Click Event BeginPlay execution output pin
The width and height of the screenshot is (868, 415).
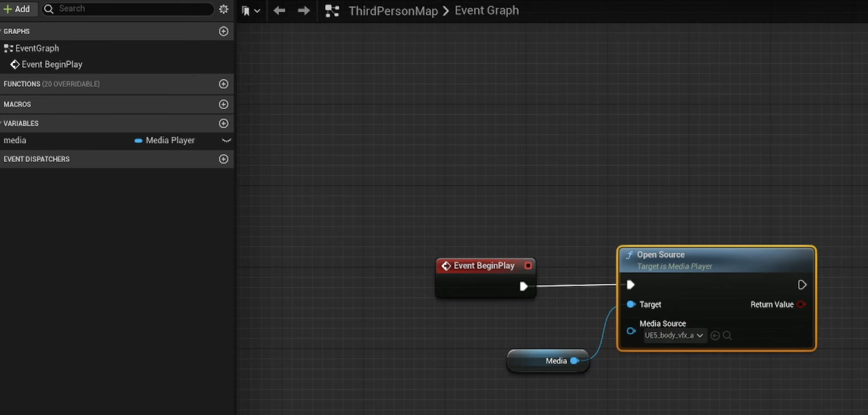tap(523, 286)
